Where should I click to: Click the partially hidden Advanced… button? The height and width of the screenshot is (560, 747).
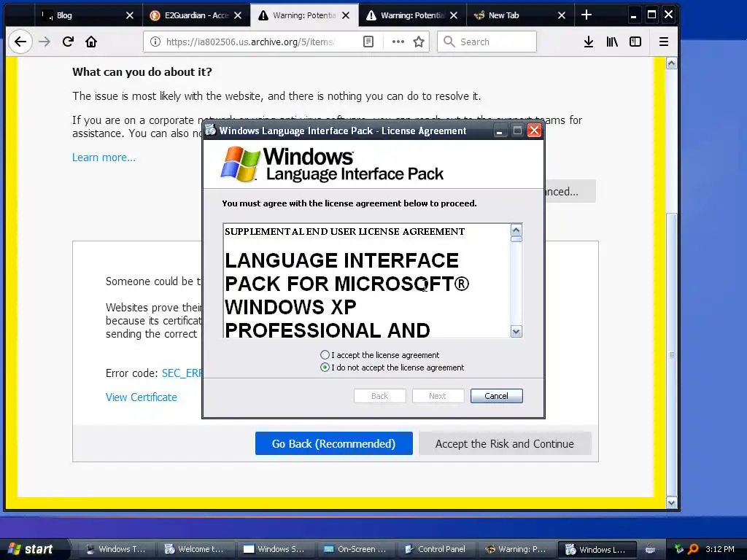click(x=570, y=192)
